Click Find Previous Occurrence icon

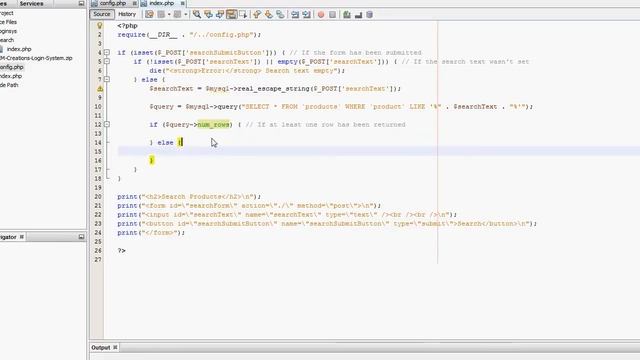(x=208, y=14)
